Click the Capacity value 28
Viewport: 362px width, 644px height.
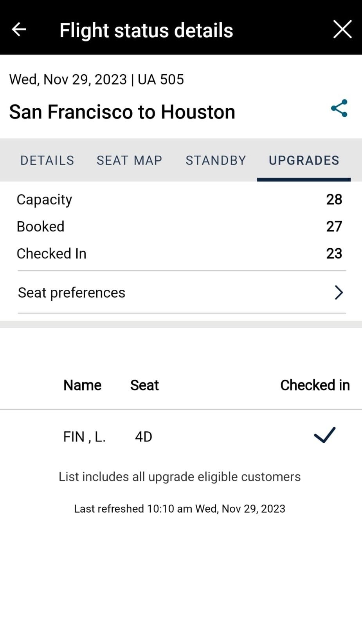[x=334, y=199]
